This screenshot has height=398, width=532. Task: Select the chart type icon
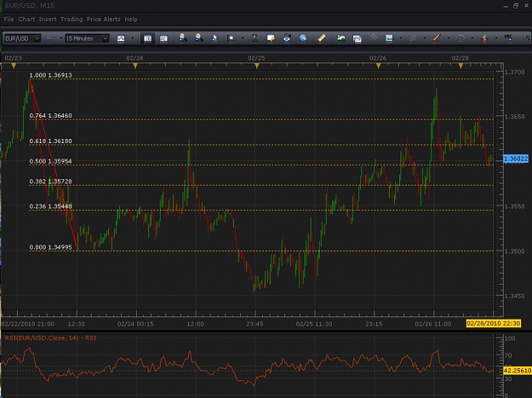pos(121,38)
